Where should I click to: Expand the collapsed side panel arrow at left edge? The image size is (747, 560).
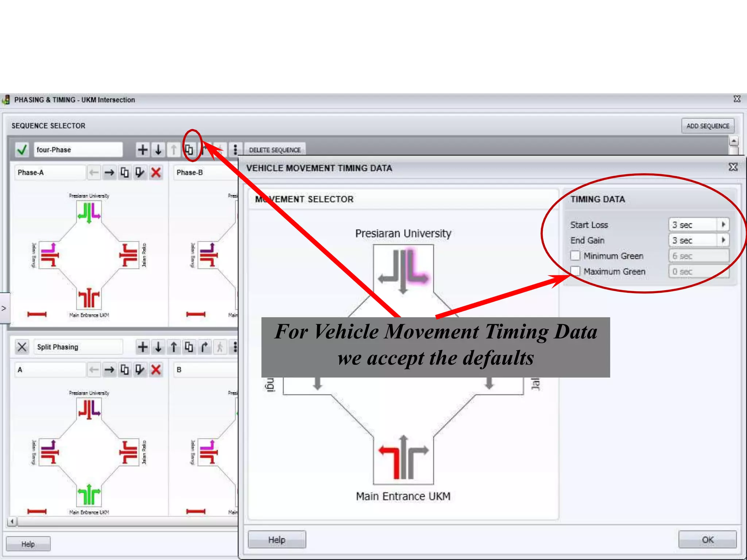pyautogui.click(x=4, y=308)
